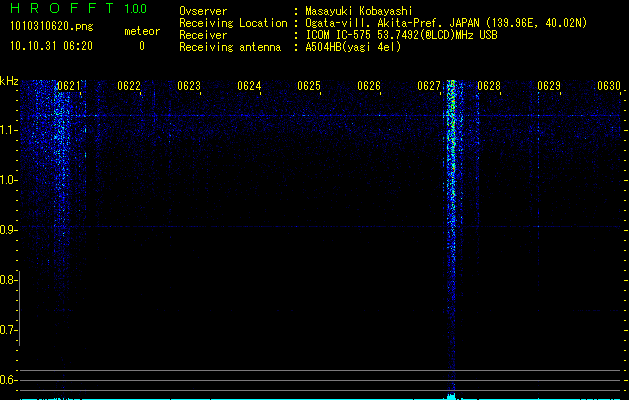Image resolution: width=629 pixels, height=400 pixels.
Task: Click the 0622 time marker
Action: [x=129, y=86]
